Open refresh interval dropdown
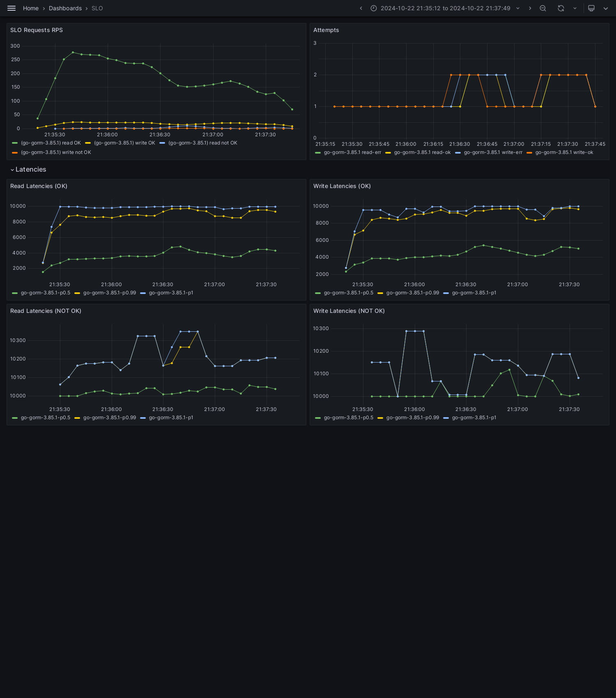 [575, 8]
